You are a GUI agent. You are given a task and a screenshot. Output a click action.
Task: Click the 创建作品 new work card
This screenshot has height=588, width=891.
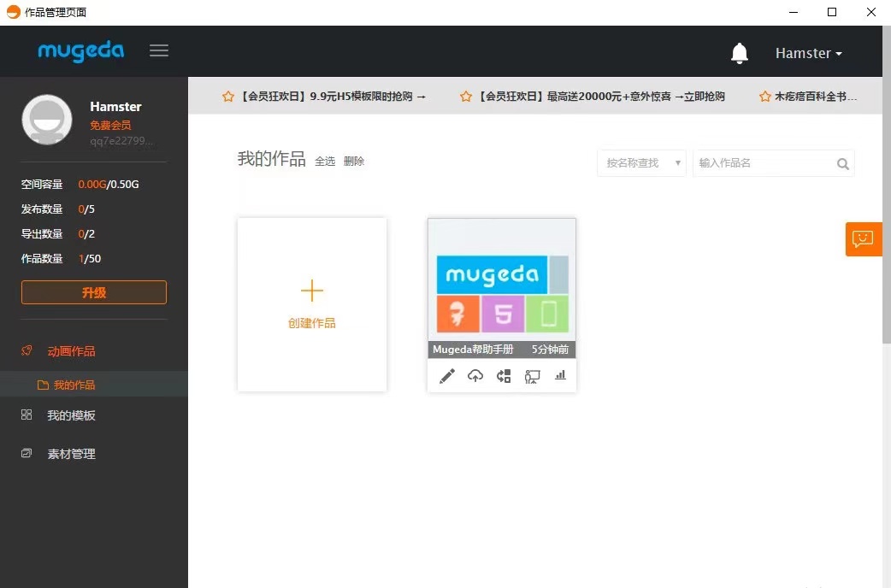coord(312,305)
